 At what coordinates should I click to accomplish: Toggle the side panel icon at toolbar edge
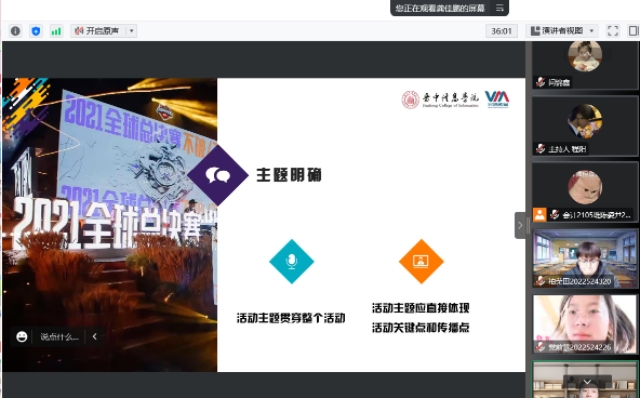point(633,31)
